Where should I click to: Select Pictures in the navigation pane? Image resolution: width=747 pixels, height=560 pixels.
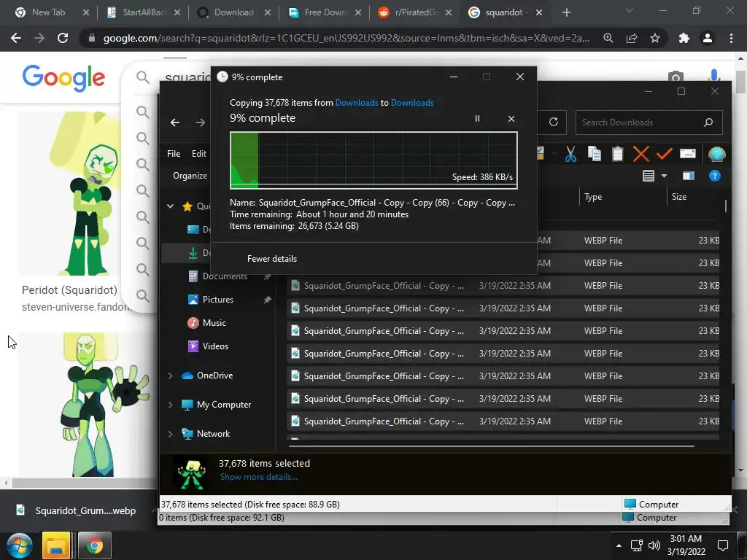(x=217, y=300)
